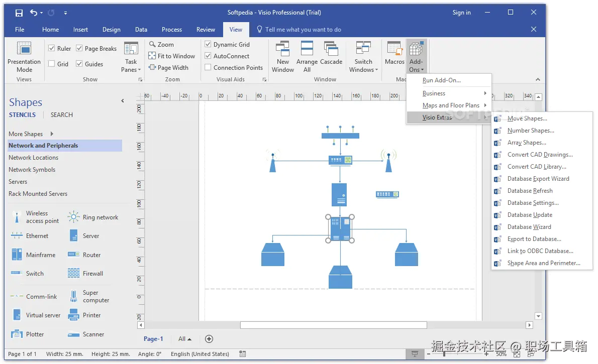Open Presentation Mode
The width and height of the screenshot is (598, 364).
24,57
